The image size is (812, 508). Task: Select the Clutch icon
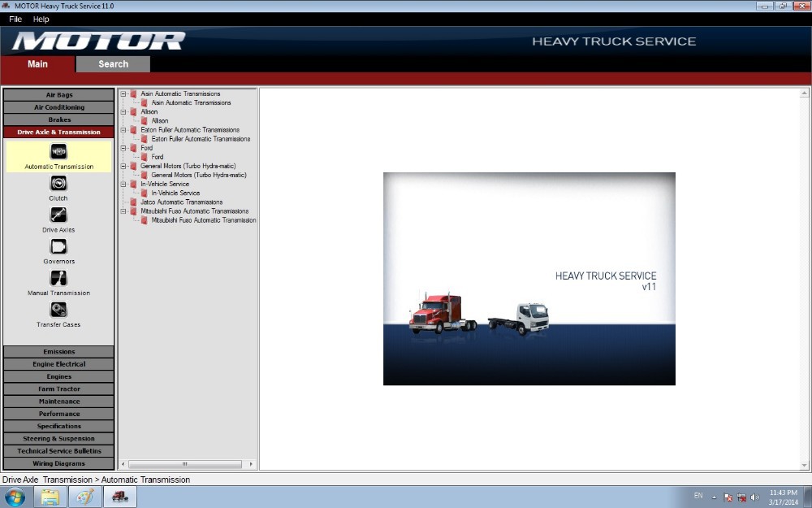pos(58,183)
